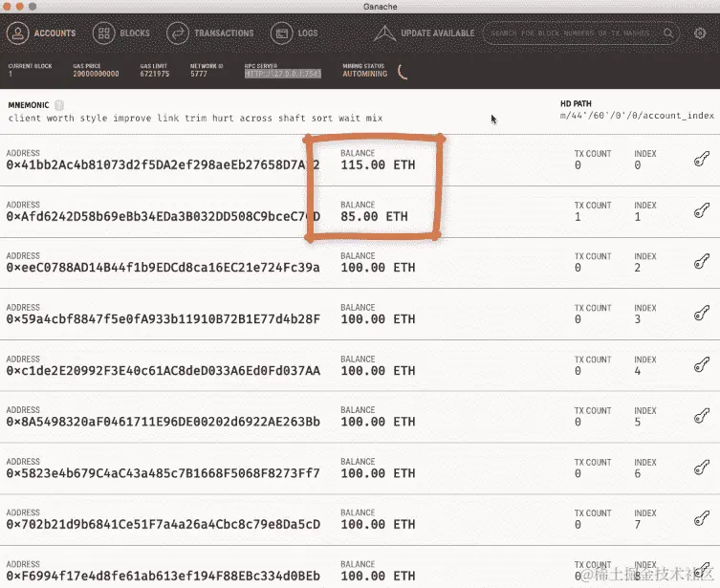Click the 85.00 ETH balance
Viewport: 720px width, 588px height.
374,216
